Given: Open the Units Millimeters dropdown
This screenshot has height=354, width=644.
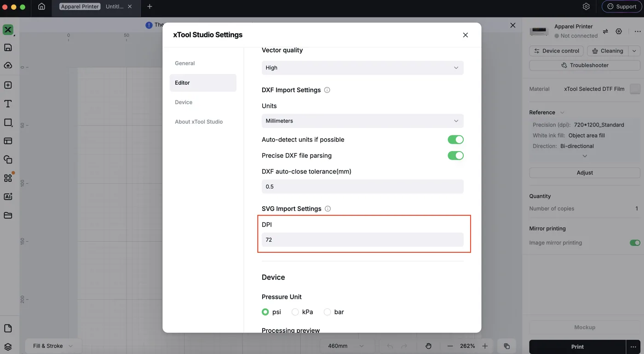Looking at the screenshot, I should coord(362,121).
